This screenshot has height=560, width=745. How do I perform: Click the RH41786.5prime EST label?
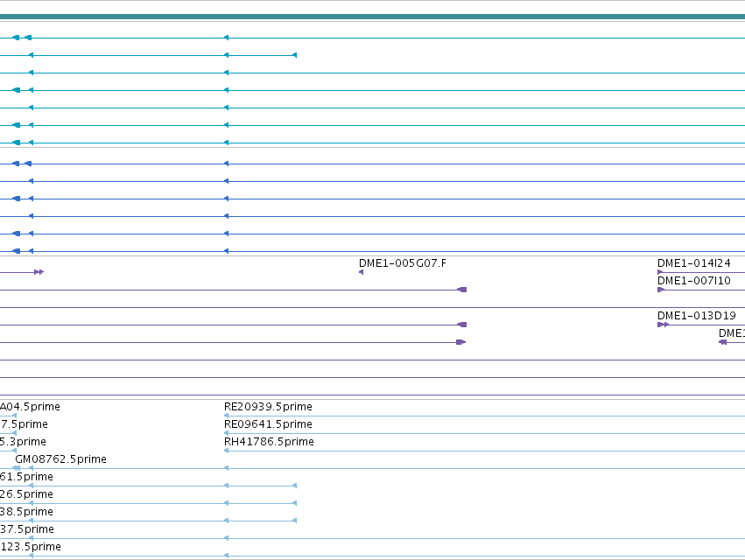pos(269,442)
